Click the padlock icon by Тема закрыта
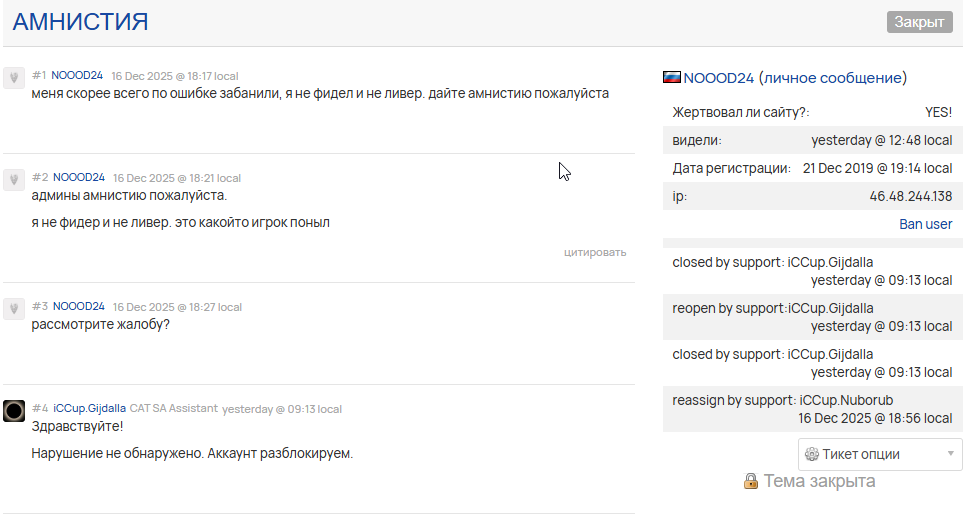967x517 pixels. pos(751,482)
